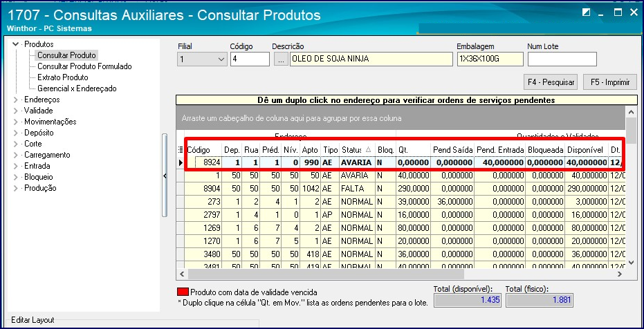Sort by Bloqueada column header
This screenshot has height=329, width=644.
(x=545, y=150)
